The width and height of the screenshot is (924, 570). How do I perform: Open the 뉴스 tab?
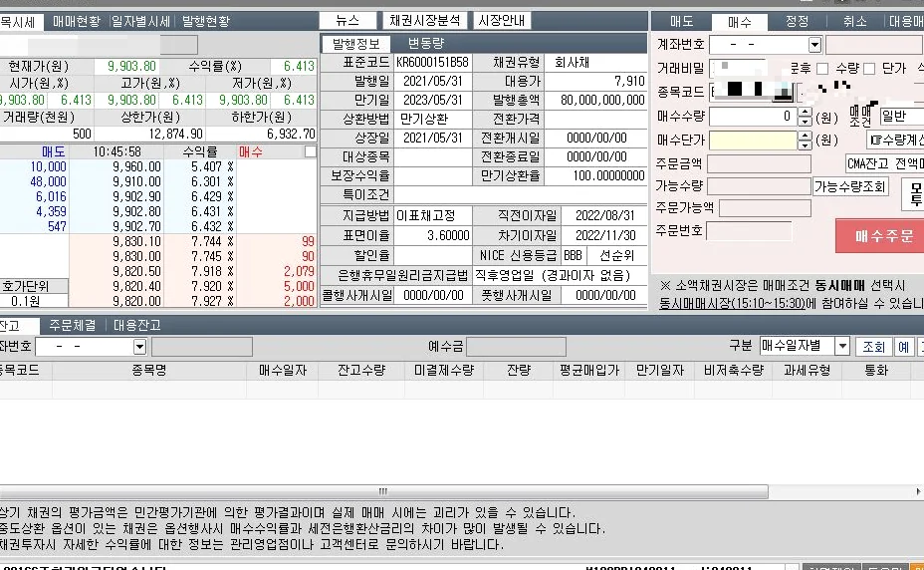(347, 21)
